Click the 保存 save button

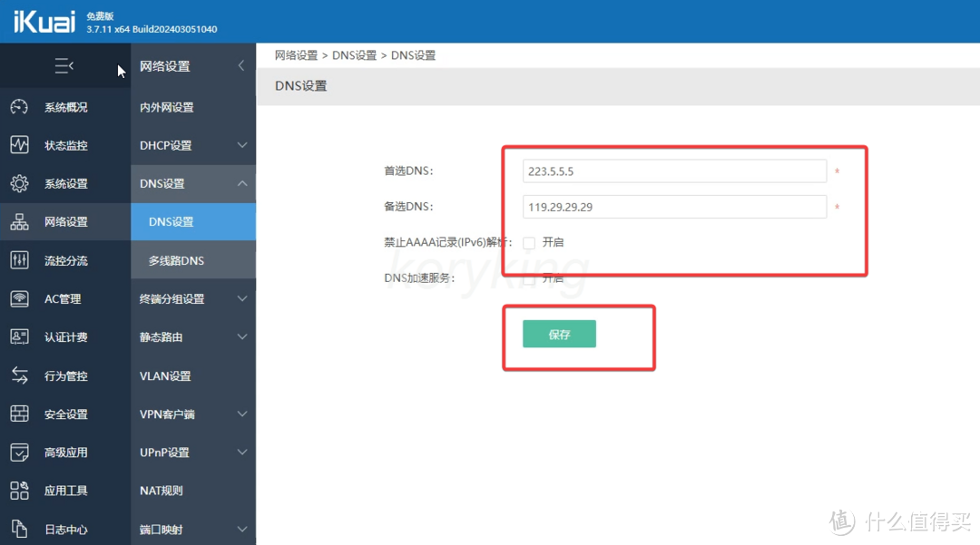pos(558,334)
